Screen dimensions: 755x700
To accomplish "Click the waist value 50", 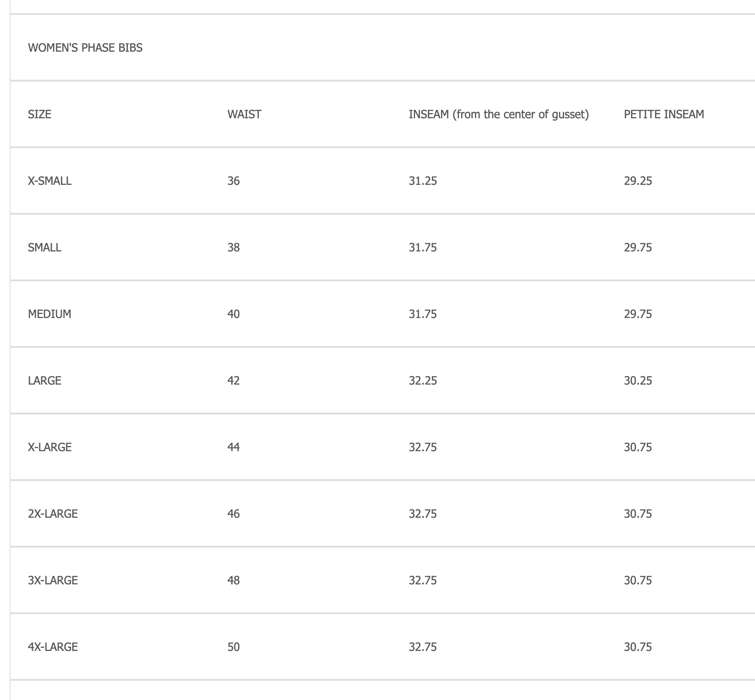I will [x=233, y=647].
